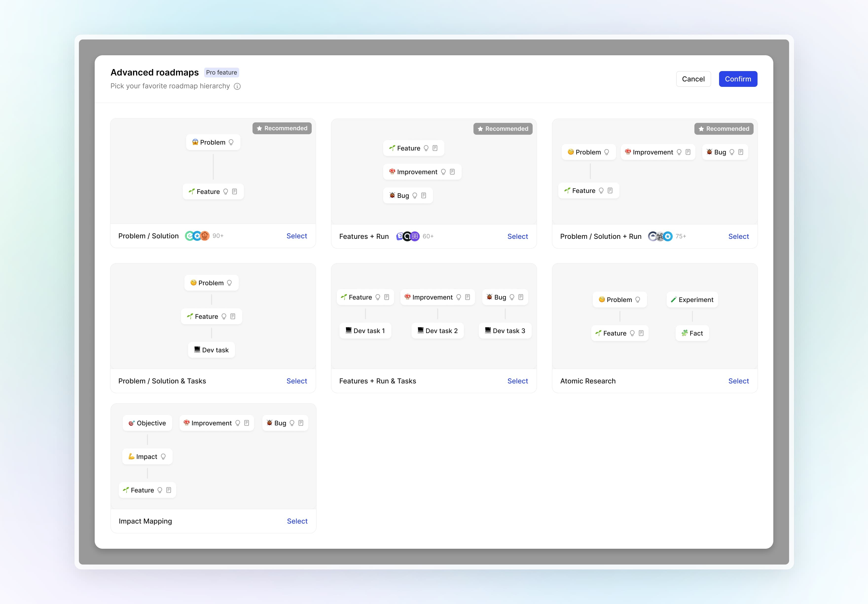Click the Bug chip in Features + Run card
This screenshot has width=868, height=604.
coord(408,195)
